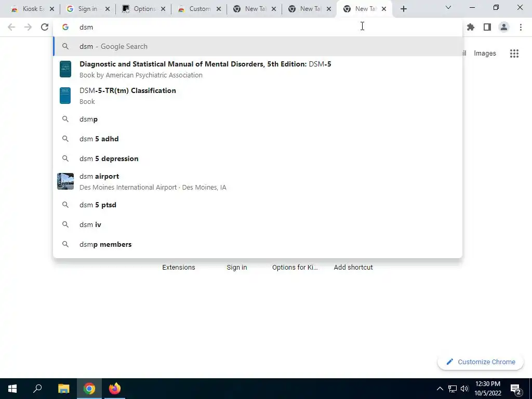
Task: Switch to the Options tab
Action: [x=142, y=9]
